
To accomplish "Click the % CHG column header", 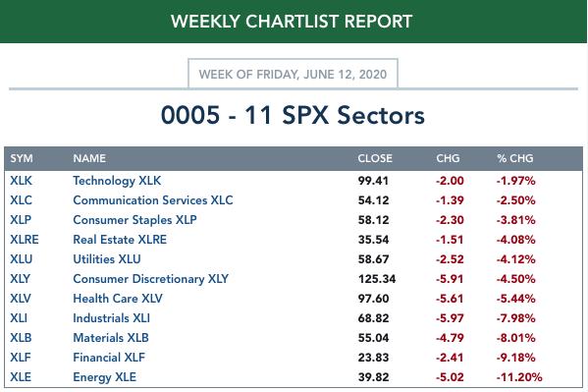I will tap(515, 158).
